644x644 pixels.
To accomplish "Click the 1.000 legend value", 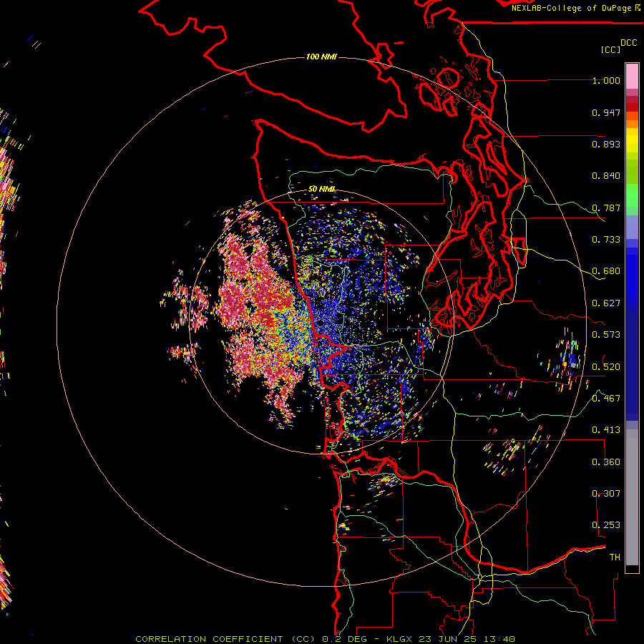I will (x=606, y=80).
